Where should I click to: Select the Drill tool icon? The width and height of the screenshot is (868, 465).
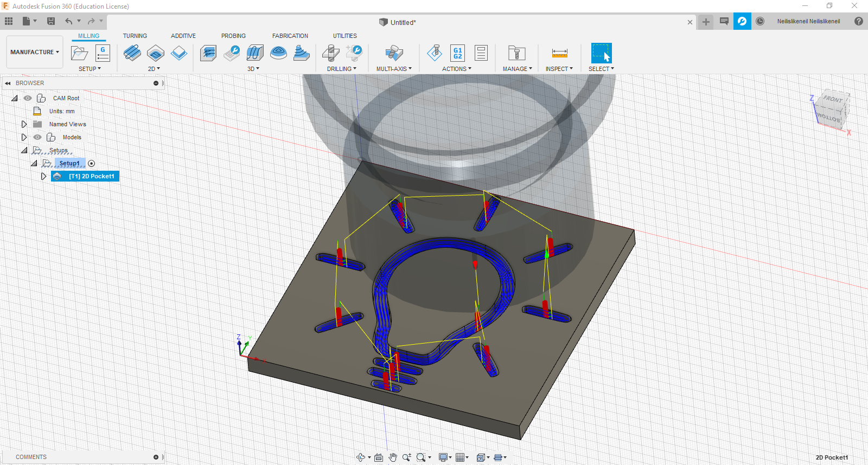[330, 53]
